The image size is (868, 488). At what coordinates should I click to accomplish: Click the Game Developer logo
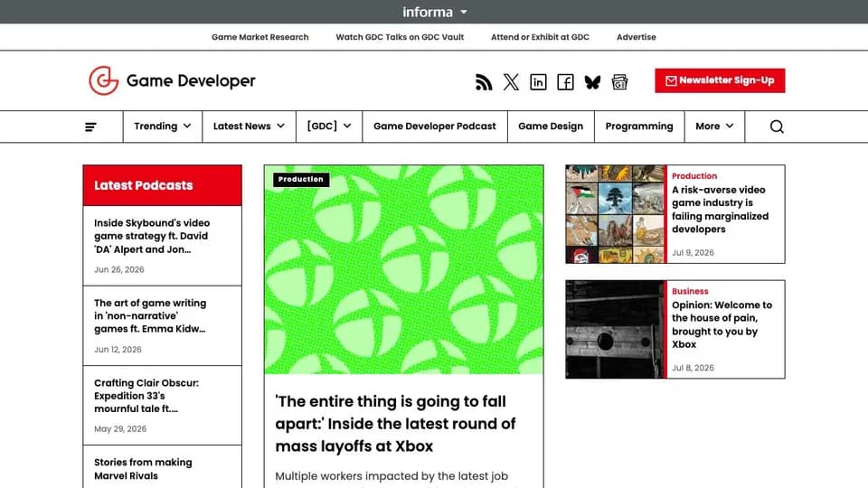172,80
